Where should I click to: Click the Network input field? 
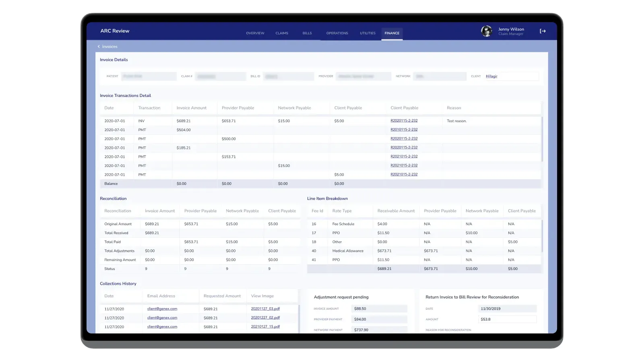coord(440,76)
